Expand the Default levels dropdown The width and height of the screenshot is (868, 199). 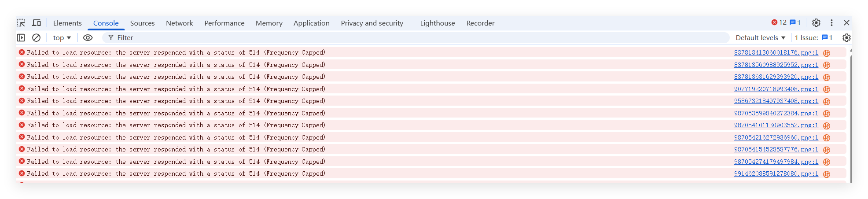760,38
